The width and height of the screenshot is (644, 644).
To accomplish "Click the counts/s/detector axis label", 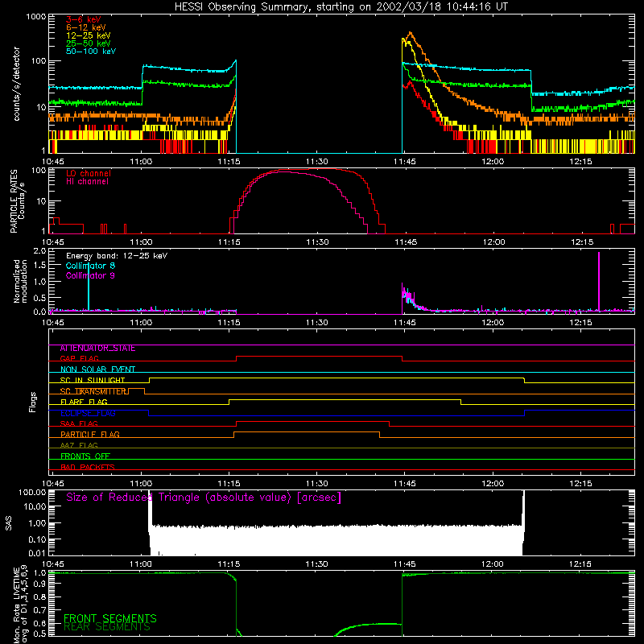I will (x=16, y=84).
